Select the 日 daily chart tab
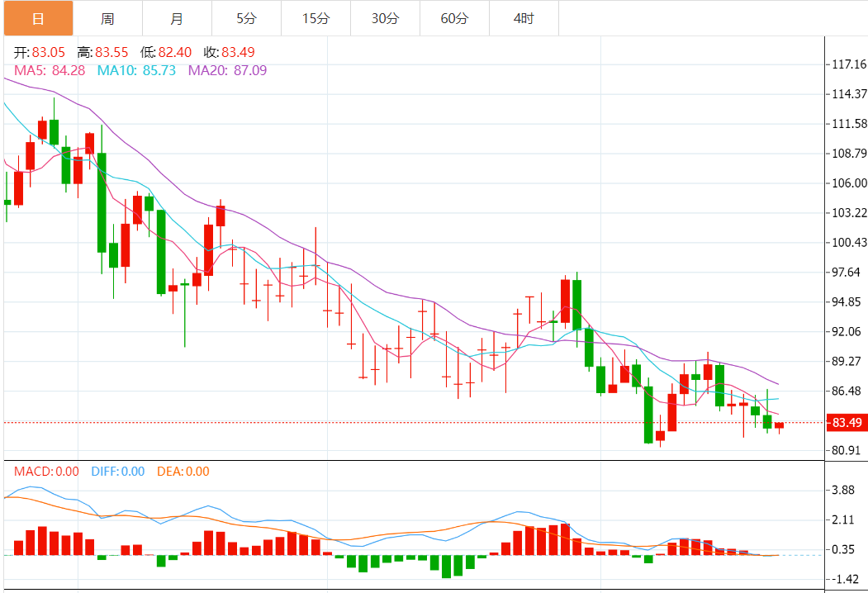Viewport: 868px width, 593px height. [38, 18]
